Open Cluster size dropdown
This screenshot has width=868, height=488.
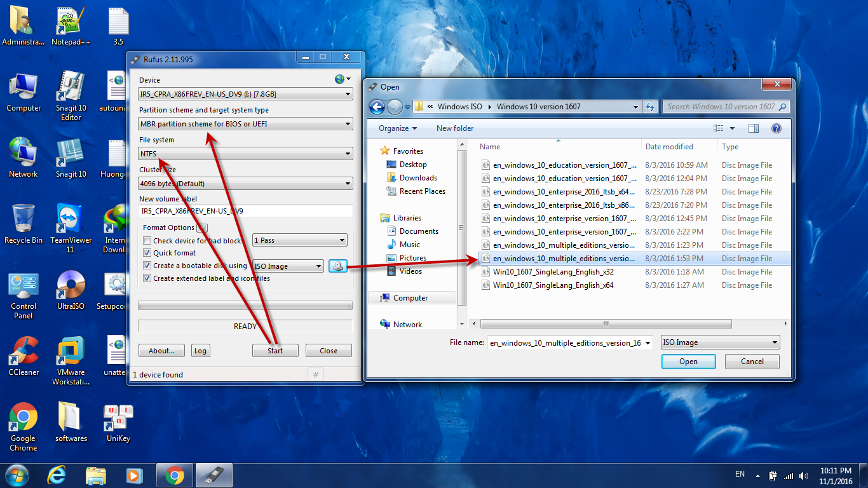pyautogui.click(x=246, y=184)
